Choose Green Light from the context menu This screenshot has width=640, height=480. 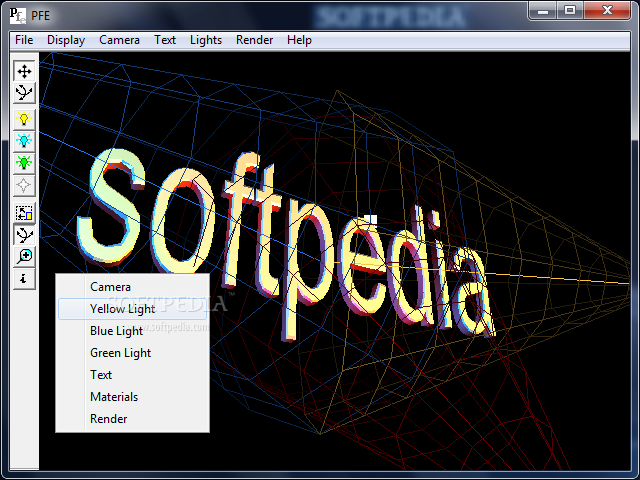tap(133, 353)
